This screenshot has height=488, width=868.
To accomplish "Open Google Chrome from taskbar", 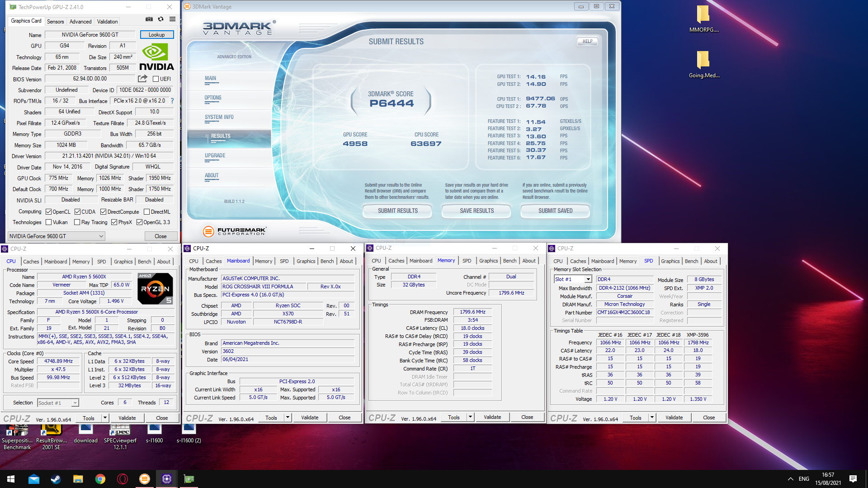I will tap(100, 479).
